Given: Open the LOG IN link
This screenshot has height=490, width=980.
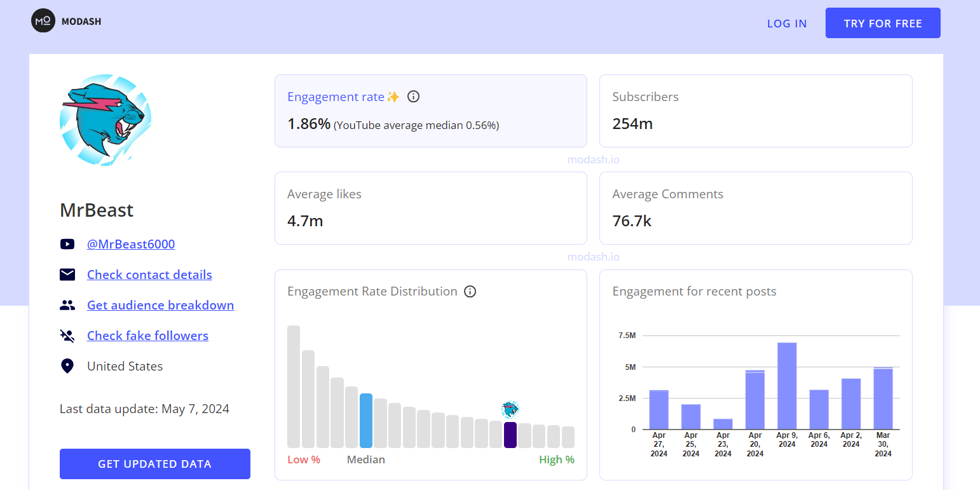Looking at the screenshot, I should coord(787,24).
